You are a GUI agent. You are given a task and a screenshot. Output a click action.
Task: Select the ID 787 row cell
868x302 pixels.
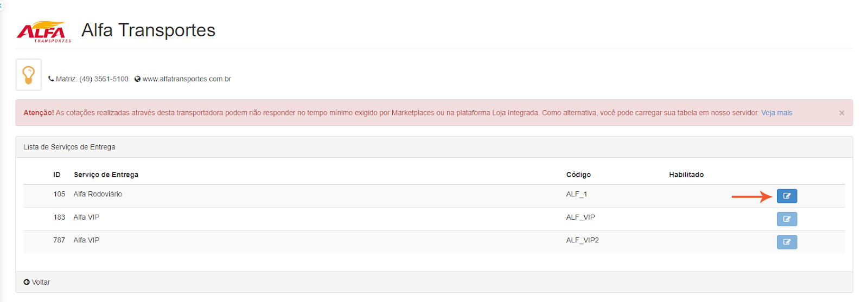click(x=59, y=240)
